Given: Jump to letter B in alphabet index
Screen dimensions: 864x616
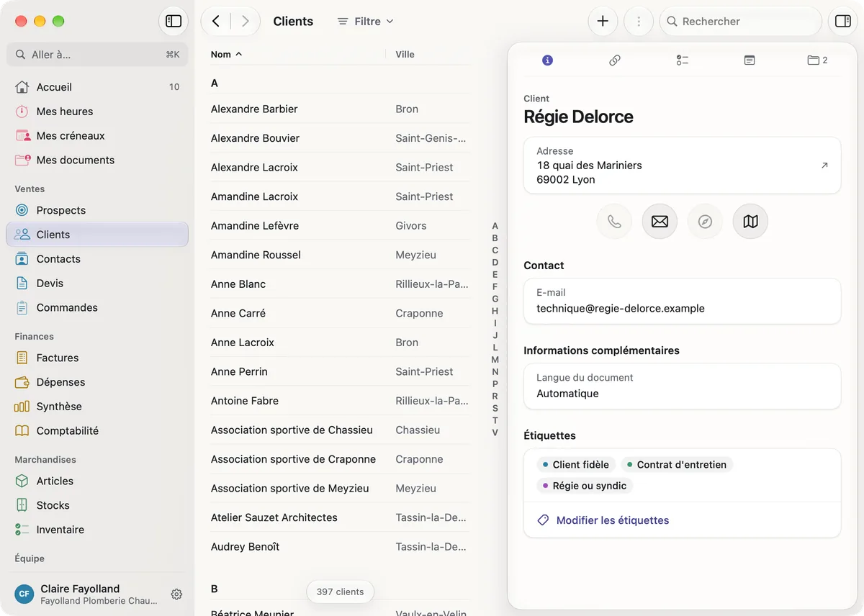Looking at the screenshot, I should tap(495, 238).
